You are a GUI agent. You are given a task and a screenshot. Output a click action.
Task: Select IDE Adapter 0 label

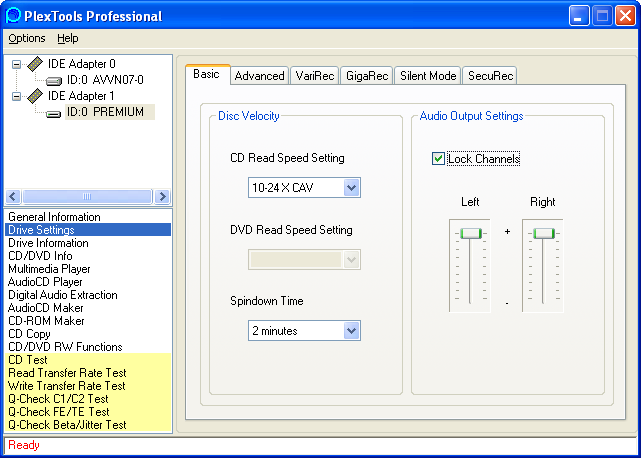click(82, 64)
